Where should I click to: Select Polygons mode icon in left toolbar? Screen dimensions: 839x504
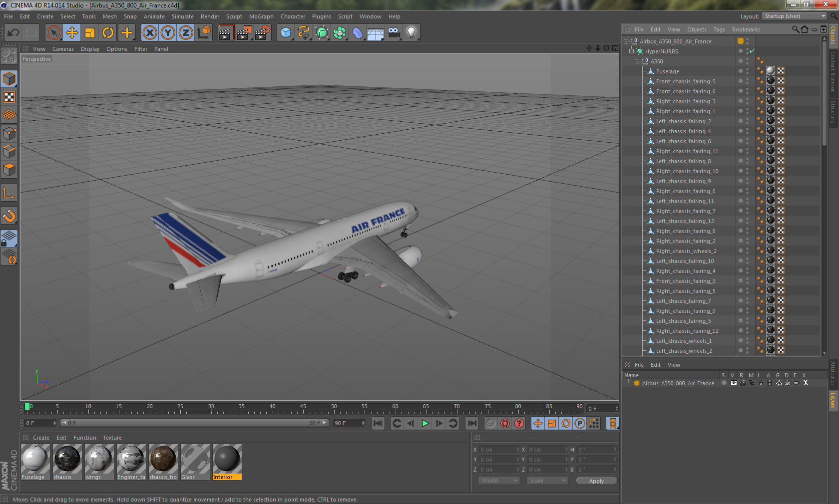[9, 170]
